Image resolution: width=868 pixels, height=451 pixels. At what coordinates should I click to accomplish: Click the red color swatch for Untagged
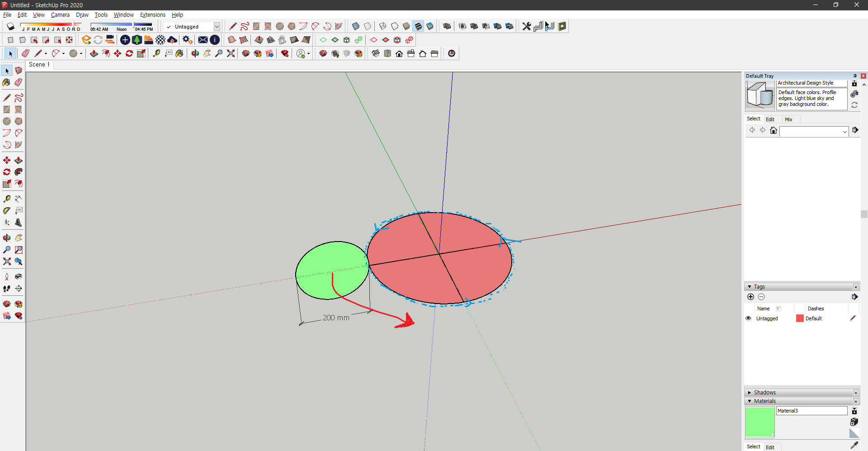[800, 318]
